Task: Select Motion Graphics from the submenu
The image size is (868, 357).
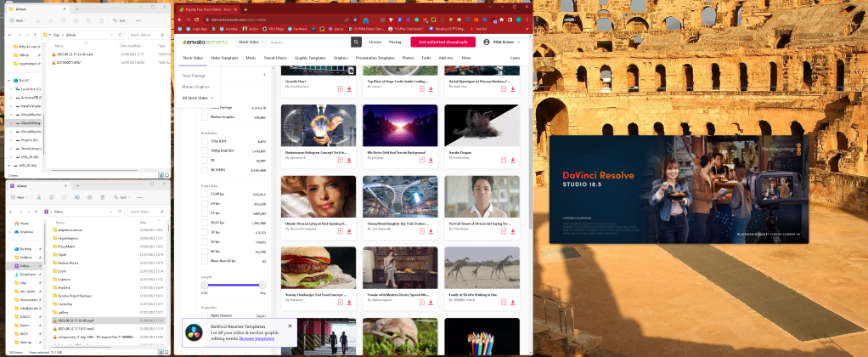Action: tap(195, 87)
